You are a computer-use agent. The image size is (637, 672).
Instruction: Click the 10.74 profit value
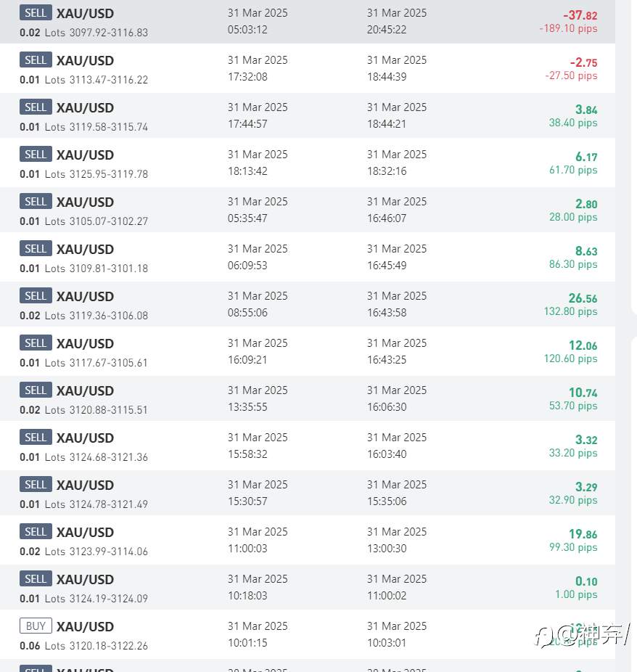tap(583, 393)
